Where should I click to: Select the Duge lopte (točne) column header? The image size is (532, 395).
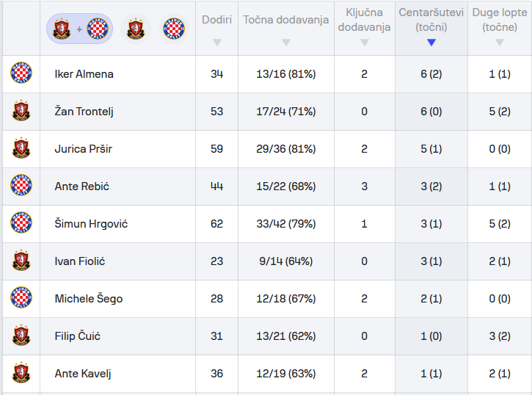(x=500, y=20)
